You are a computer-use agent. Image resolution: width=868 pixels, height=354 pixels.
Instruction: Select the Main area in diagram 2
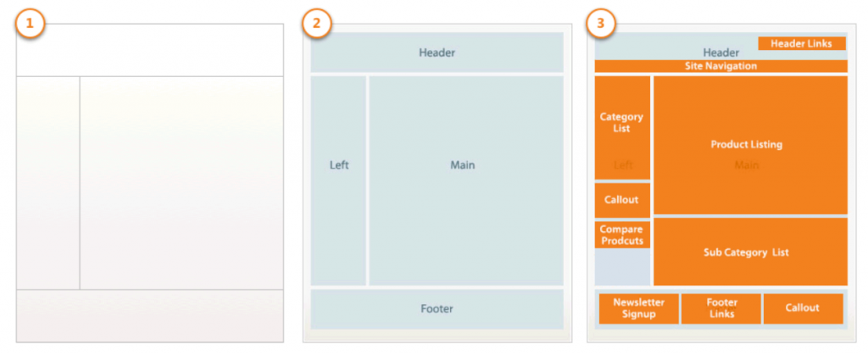click(466, 181)
